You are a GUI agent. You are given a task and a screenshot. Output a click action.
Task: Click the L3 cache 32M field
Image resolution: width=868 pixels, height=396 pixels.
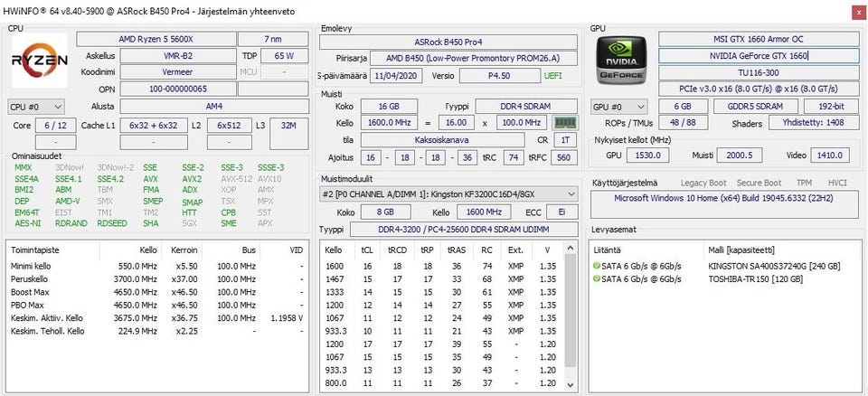click(288, 134)
